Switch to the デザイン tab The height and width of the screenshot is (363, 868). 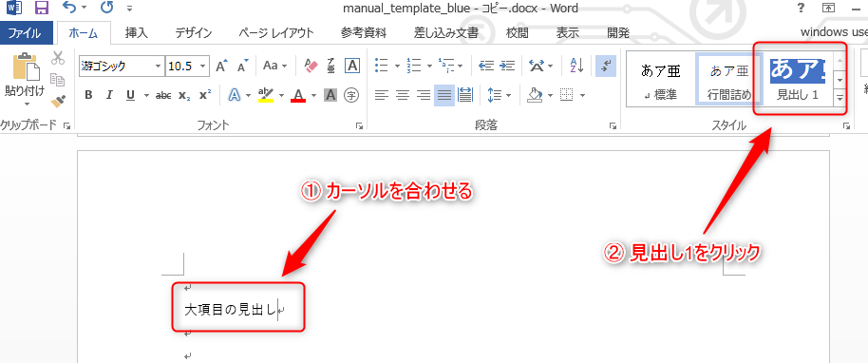(x=194, y=32)
